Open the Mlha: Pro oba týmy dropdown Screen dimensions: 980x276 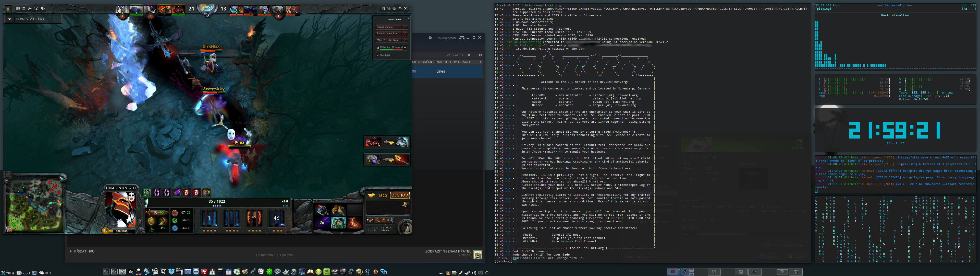pos(392,40)
